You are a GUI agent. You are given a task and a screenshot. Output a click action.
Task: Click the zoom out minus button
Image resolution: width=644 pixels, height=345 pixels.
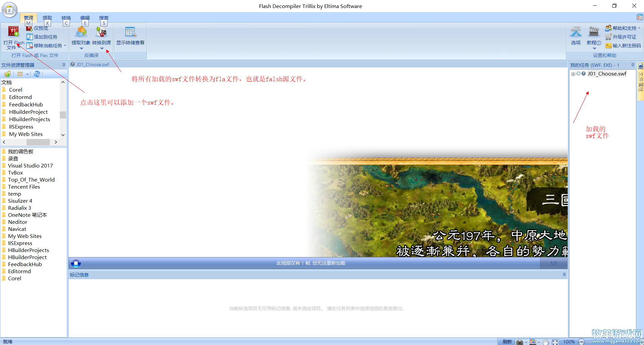[581, 342]
